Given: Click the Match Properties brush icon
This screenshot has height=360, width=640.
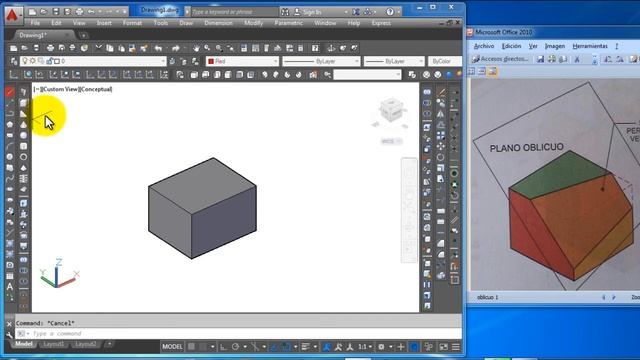Looking at the screenshot, I should (x=144, y=48).
